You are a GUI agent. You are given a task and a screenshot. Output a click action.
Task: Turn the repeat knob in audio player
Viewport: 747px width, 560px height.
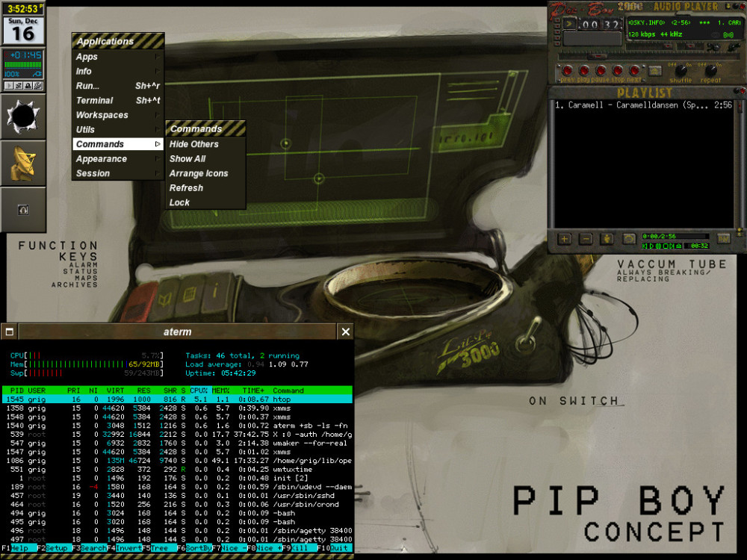point(711,70)
